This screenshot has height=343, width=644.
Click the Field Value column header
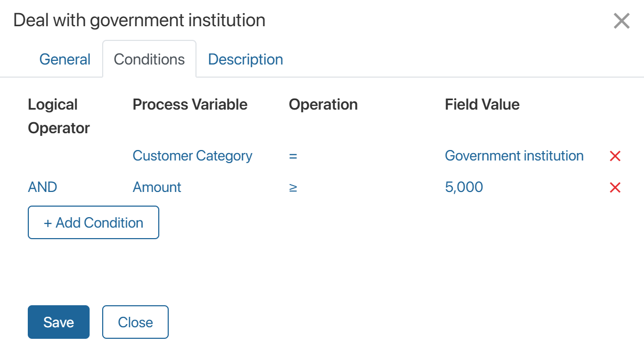click(482, 104)
